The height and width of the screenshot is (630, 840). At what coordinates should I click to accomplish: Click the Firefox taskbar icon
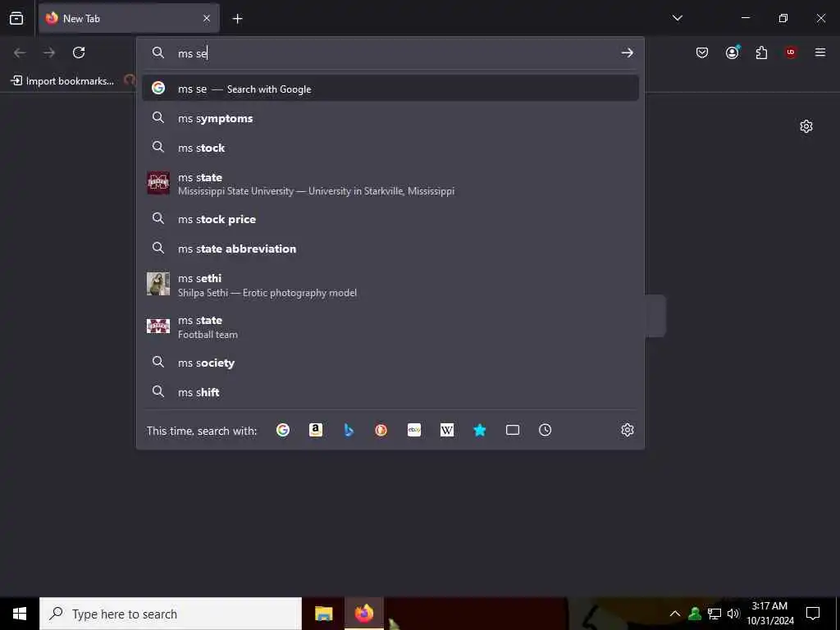[363, 614]
